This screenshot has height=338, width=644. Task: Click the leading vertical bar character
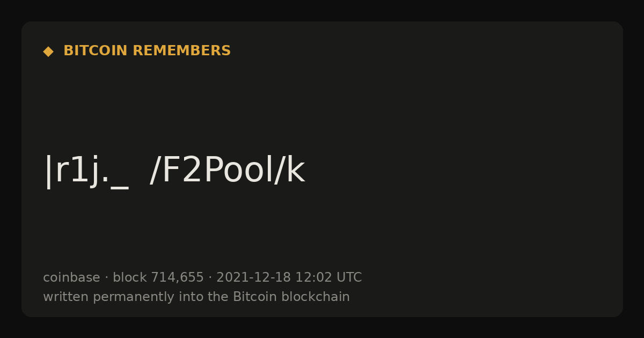click(x=48, y=171)
